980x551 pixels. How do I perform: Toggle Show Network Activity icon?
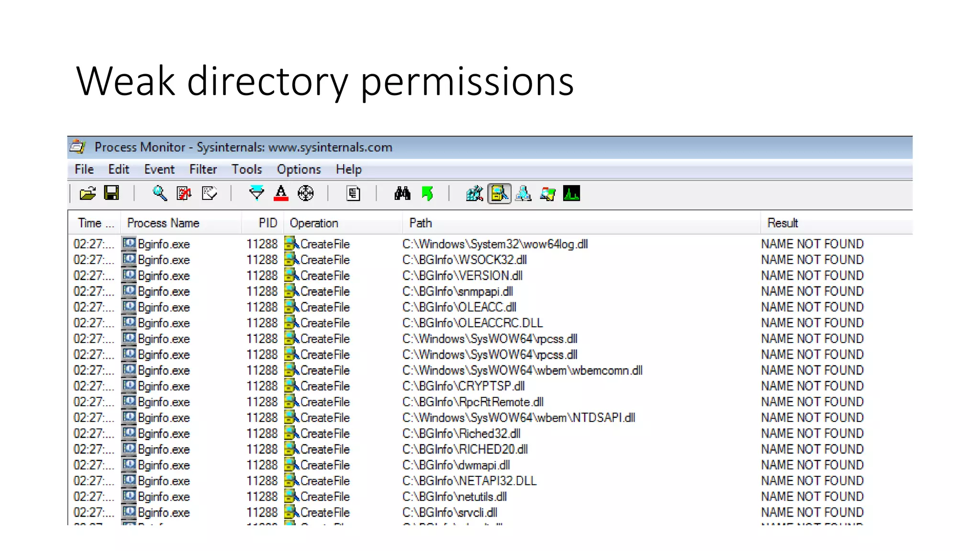(523, 194)
